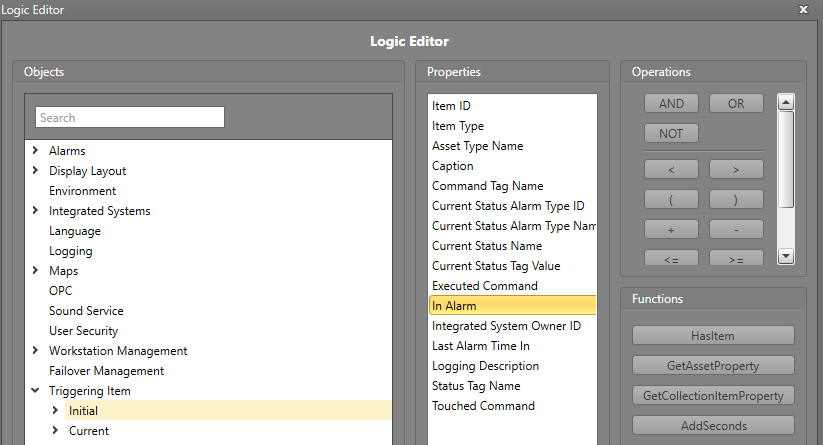Select the Item Type property
This screenshot has width=823, height=445.
[x=458, y=126]
